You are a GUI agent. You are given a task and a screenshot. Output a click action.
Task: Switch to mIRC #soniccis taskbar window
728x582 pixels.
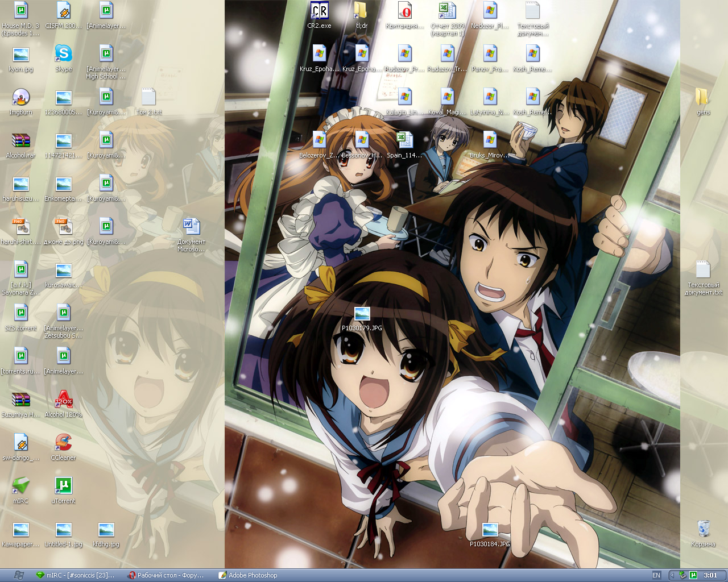point(76,575)
